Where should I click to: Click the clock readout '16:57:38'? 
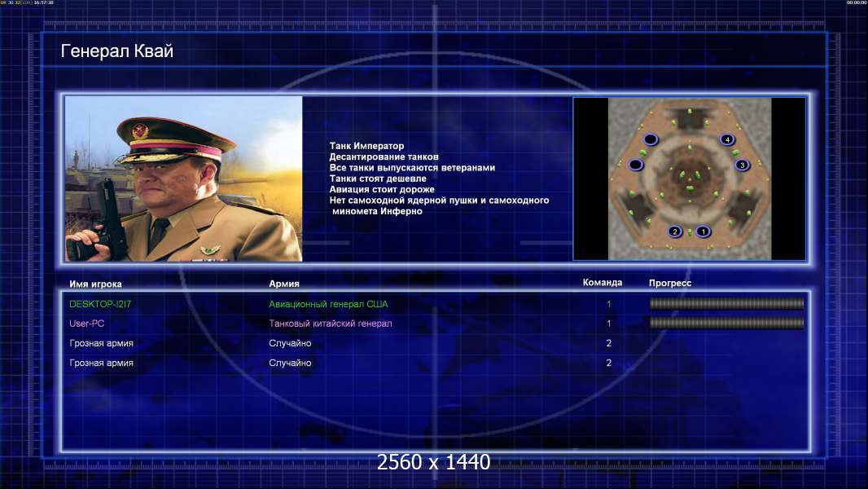pyautogui.click(x=44, y=2)
